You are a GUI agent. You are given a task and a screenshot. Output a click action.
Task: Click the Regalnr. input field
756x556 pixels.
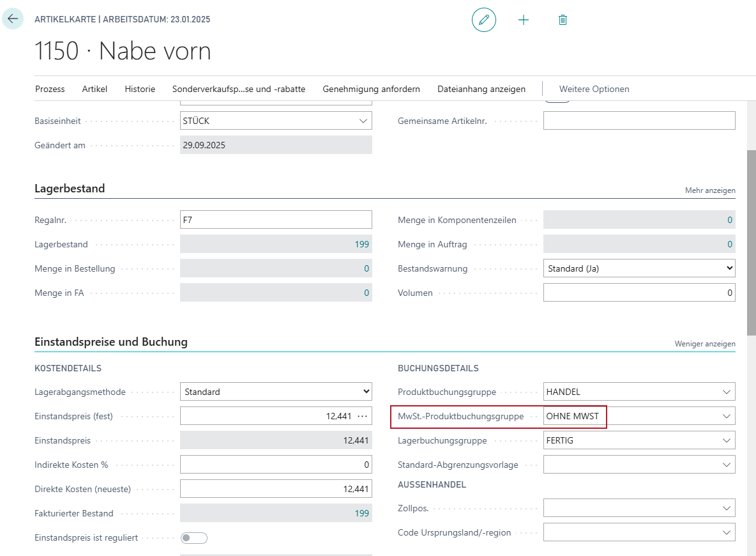pos(276,220)
